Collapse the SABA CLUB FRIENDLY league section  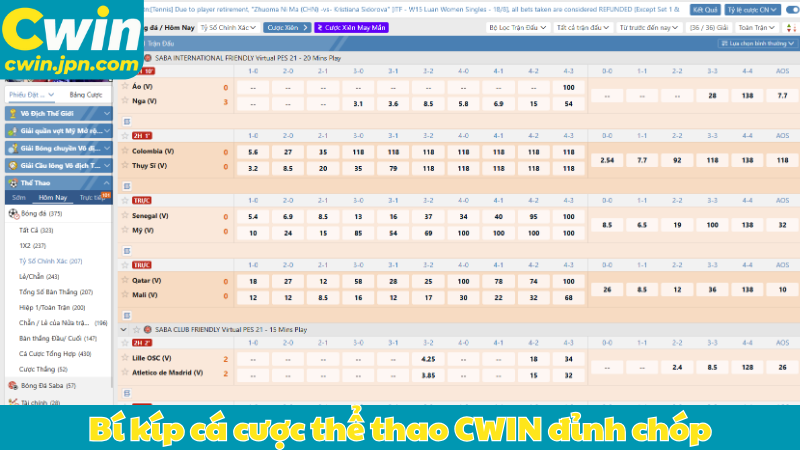tap(123, 328)
